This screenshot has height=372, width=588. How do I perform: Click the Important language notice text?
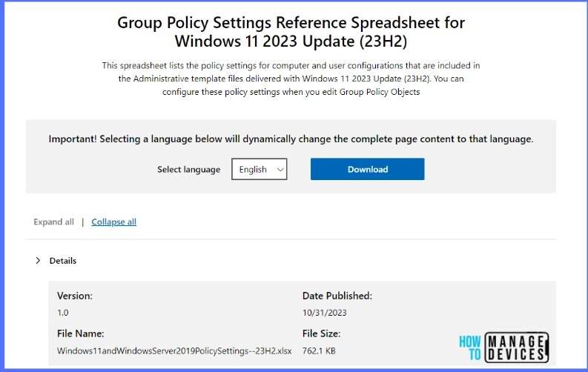291,139
